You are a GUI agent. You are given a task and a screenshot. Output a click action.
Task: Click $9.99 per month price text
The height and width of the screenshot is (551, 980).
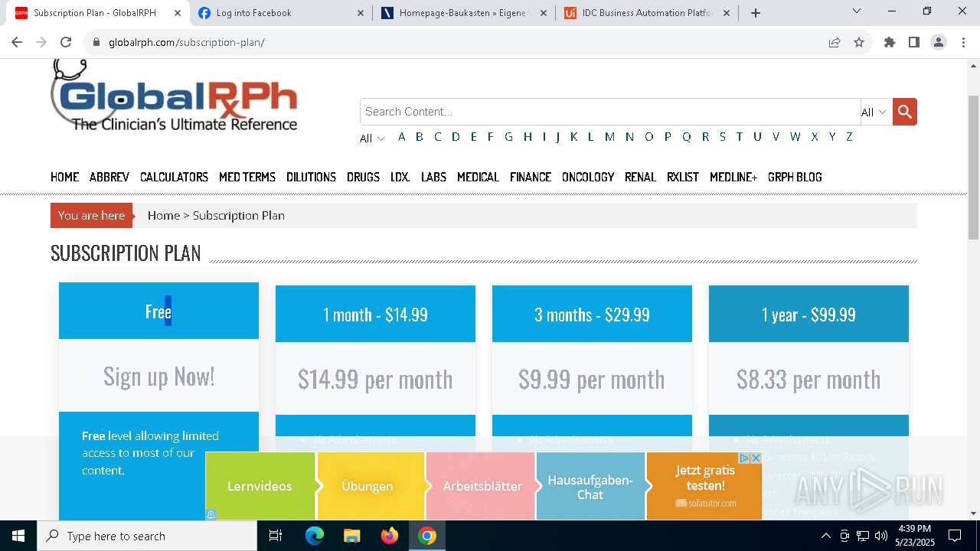pos(592,380)
